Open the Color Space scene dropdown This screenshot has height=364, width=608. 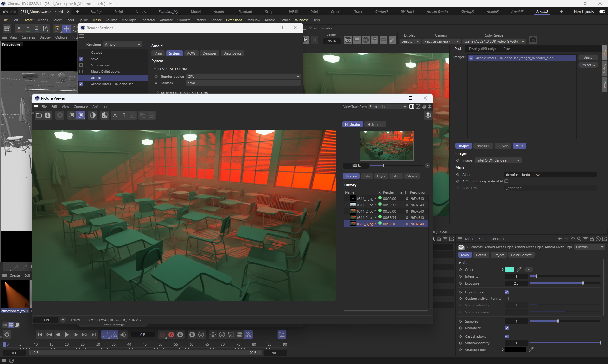[494, 41]
